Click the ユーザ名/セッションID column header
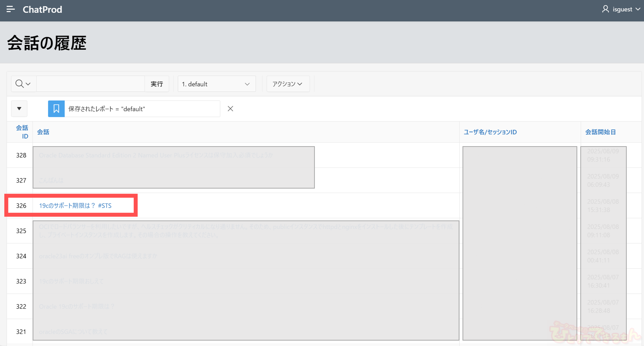 pos(490,132)
